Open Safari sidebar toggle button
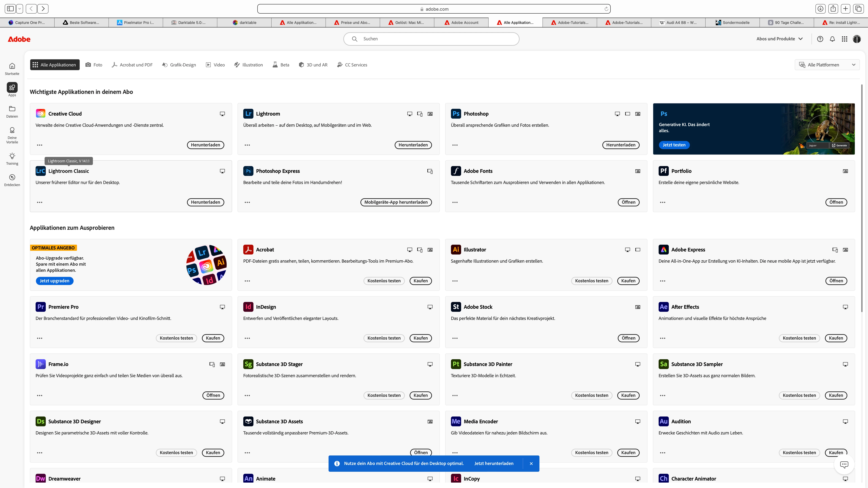Screen dimensions: 868x488 pos(11,9)
